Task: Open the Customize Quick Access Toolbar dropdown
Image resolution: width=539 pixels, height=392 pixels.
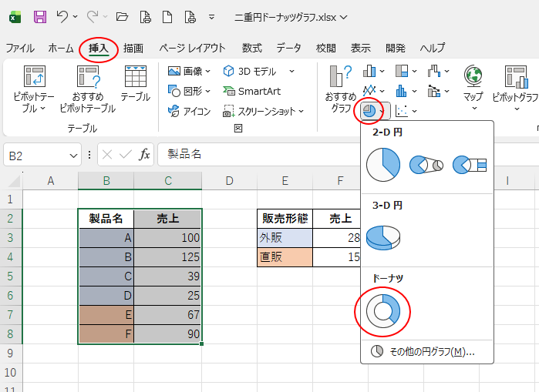Action: tap(212, 17)
